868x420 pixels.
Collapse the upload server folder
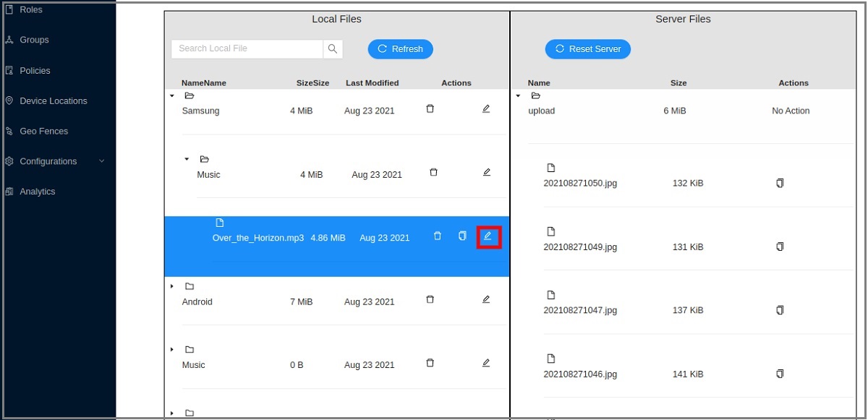coord(518,95)
